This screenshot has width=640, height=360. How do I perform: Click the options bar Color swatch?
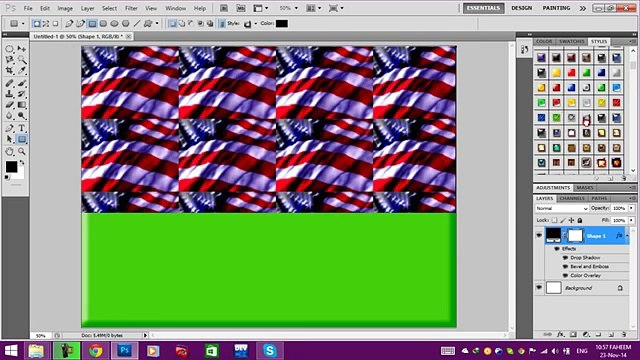click(282, 24)
